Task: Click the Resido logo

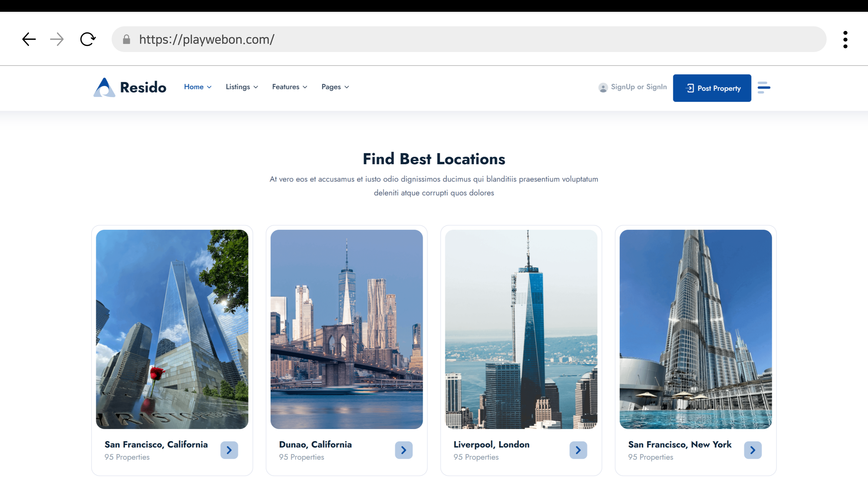Action: click(x=130, y=87)
